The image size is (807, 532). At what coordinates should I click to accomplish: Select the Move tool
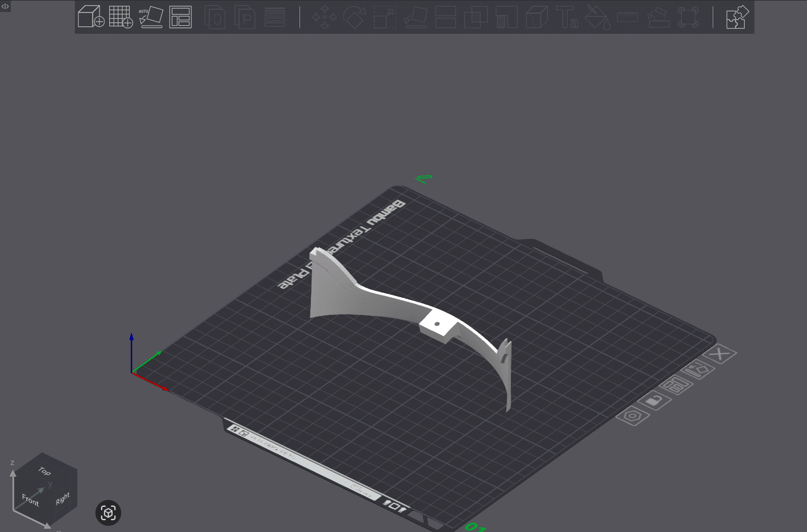coord(323,17)
